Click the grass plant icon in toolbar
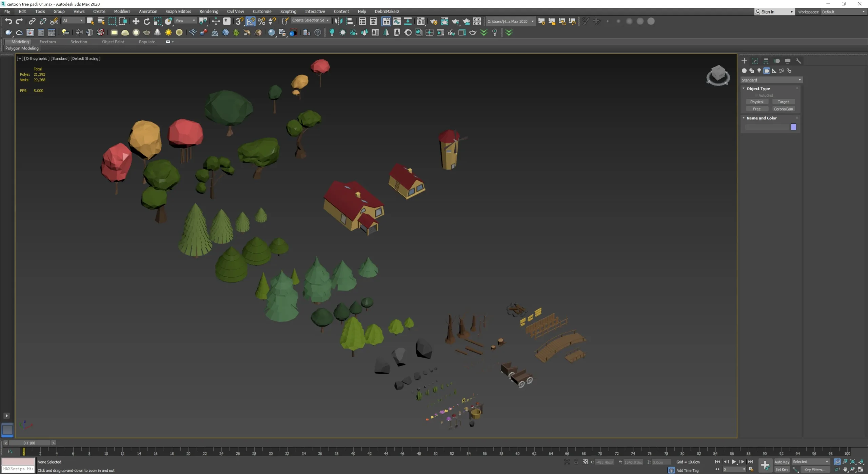Viewport: 868px width, 474px height. click(x=236, y=33)
